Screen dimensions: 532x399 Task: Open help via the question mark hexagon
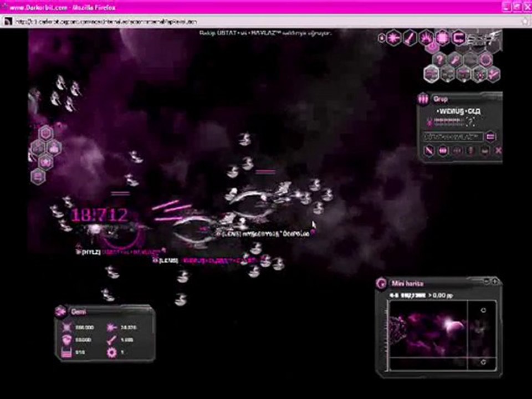[x=439, y=60]
